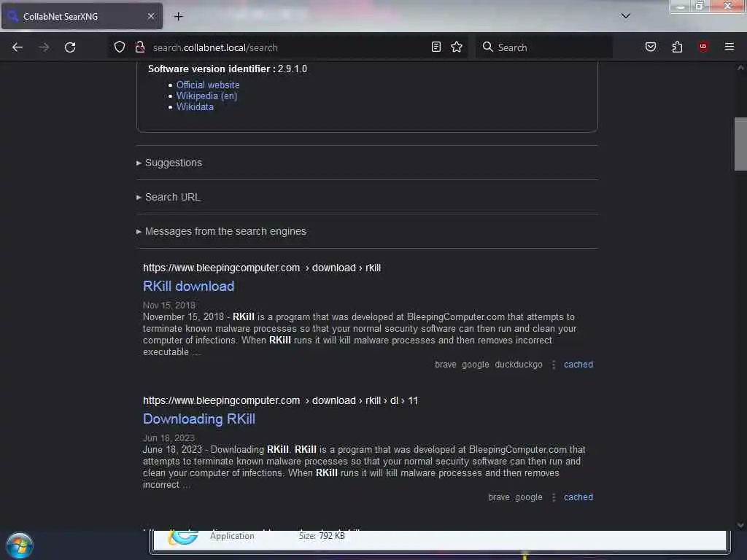This screenshot has height=560, width=747.
Task: Expand the Search URL section
Action: point(172,197)
